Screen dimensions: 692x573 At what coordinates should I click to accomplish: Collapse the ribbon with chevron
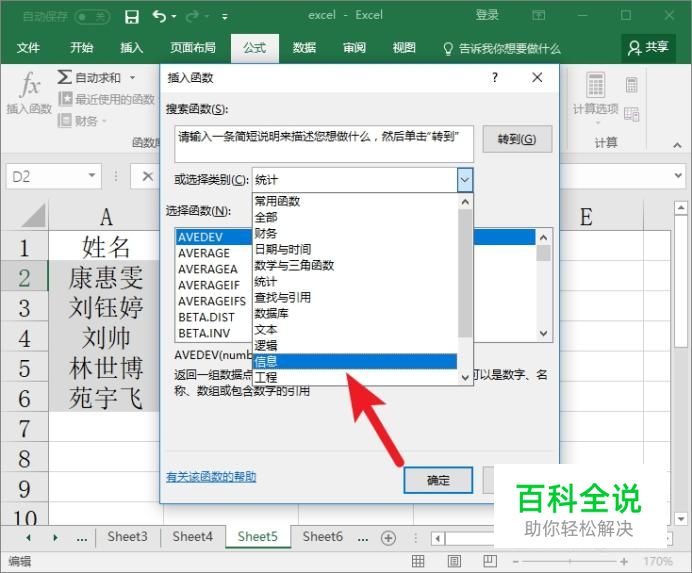[x=677, y=145]
